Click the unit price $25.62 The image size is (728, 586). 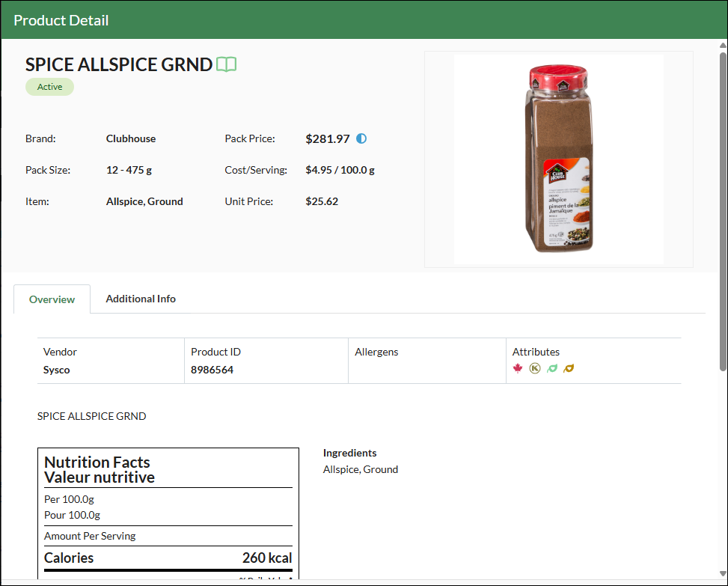(x=322, y=201)
